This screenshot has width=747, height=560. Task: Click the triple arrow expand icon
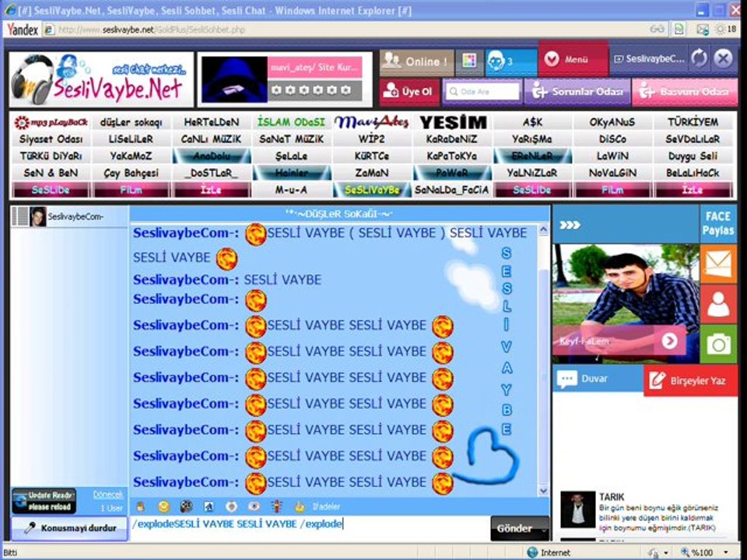[x=570, y=225]
